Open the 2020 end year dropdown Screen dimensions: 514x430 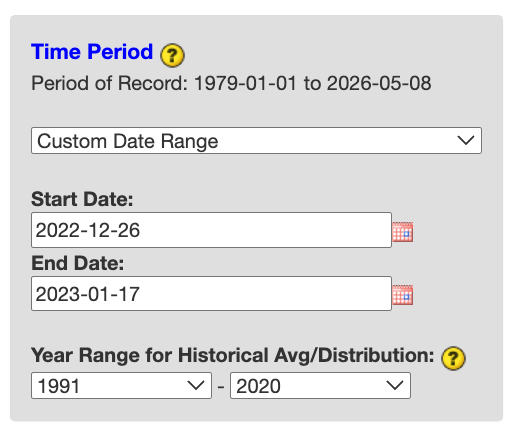[320, 385]
